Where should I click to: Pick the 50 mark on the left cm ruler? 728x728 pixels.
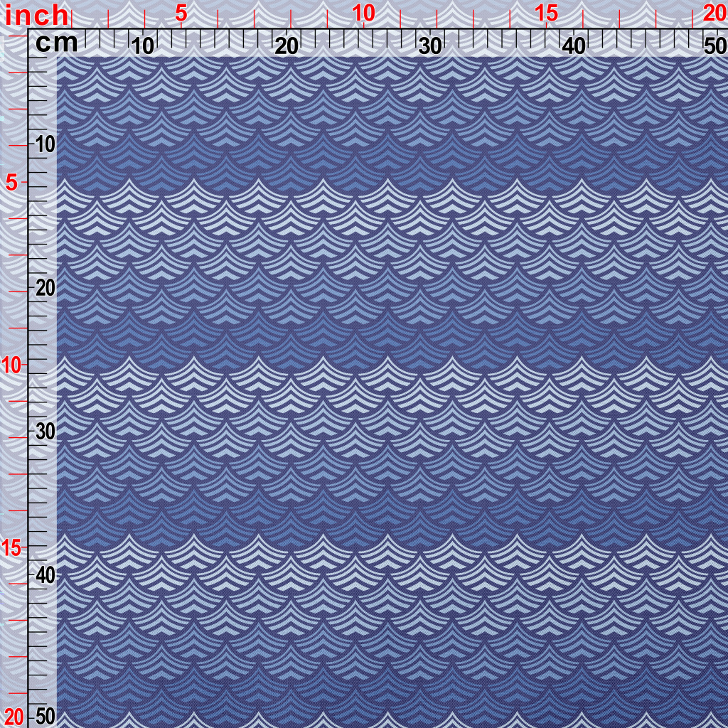(45, 716)
